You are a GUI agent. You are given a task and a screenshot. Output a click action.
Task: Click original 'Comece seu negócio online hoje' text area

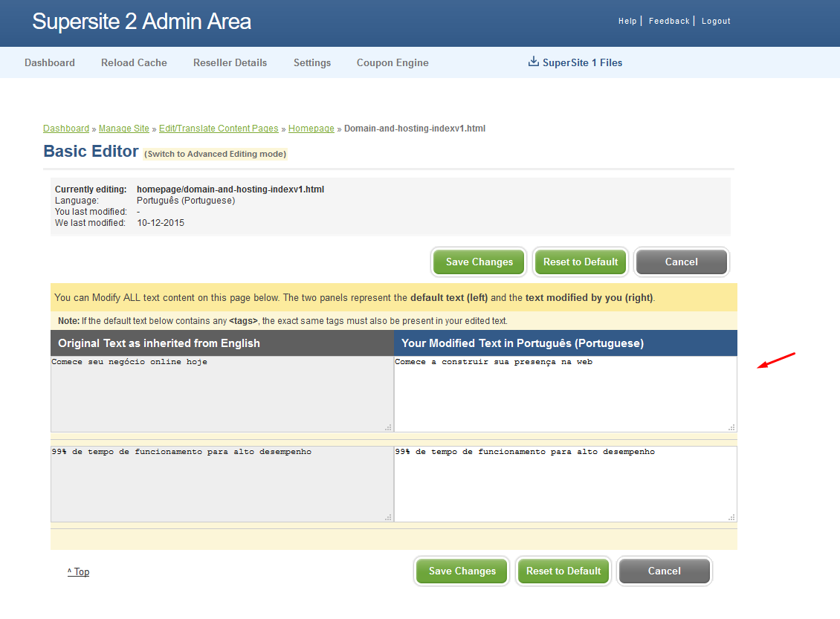(x=222, y=394)
